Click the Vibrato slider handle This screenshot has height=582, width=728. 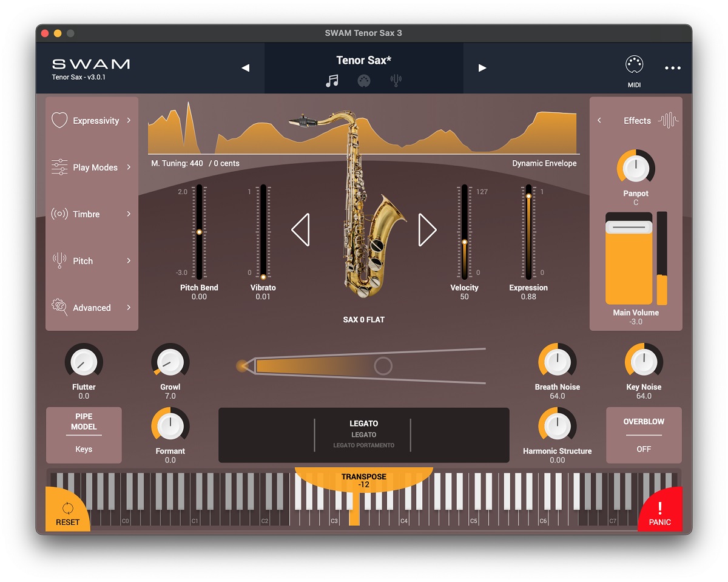263,277
